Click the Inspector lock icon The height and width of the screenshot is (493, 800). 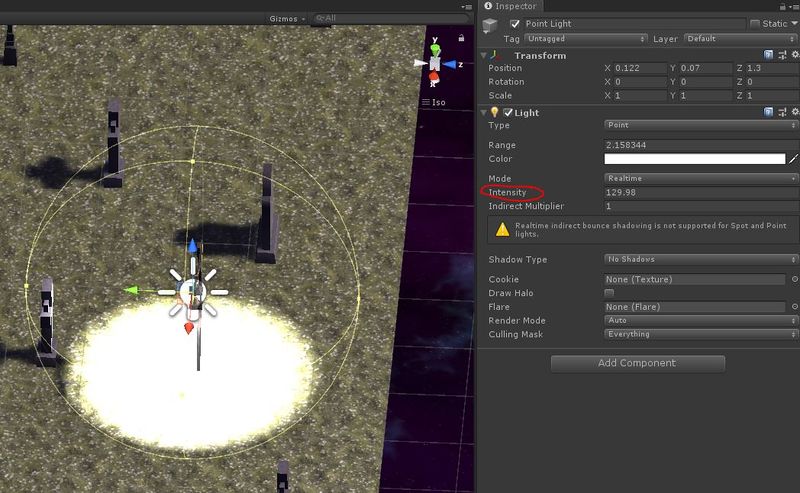tap(783, 6)
